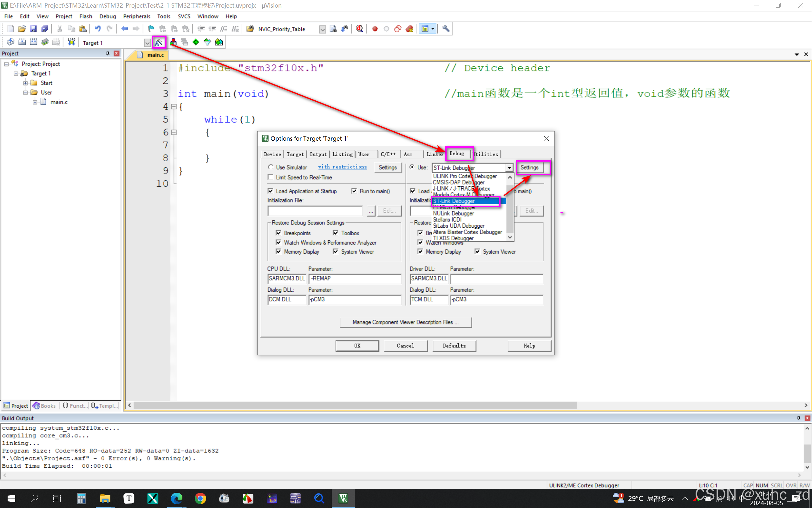Click the green diamond Manage Run-Time Environment icon
Image resolution: width=812 pixels, height=508 pixels.
(196, 42)
